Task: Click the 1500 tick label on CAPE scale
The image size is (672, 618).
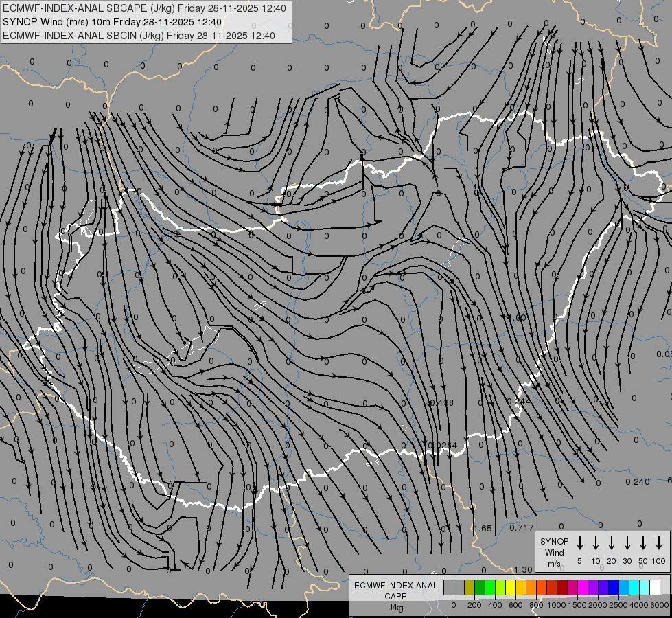Action: point(577,605)
